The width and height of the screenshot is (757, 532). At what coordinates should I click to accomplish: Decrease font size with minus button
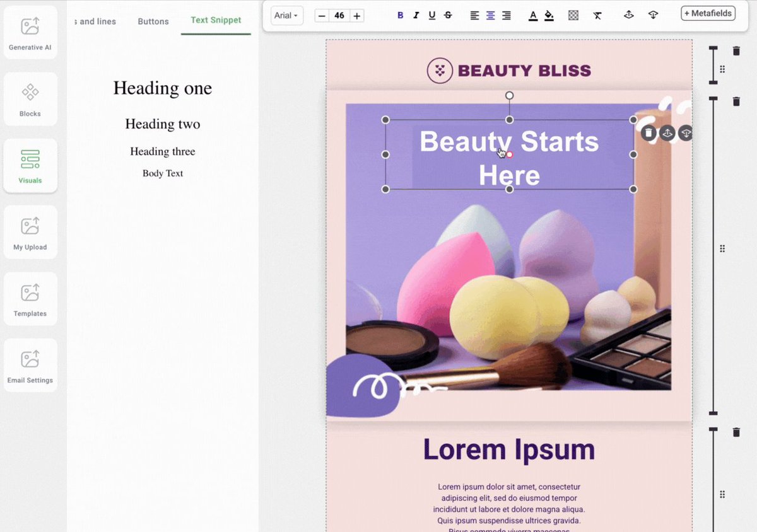point(322,16)
